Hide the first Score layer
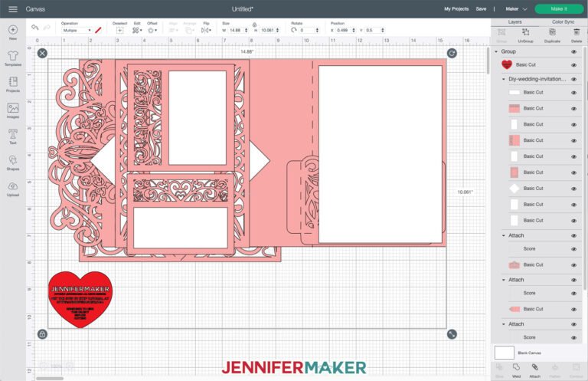 coord(573,249)
